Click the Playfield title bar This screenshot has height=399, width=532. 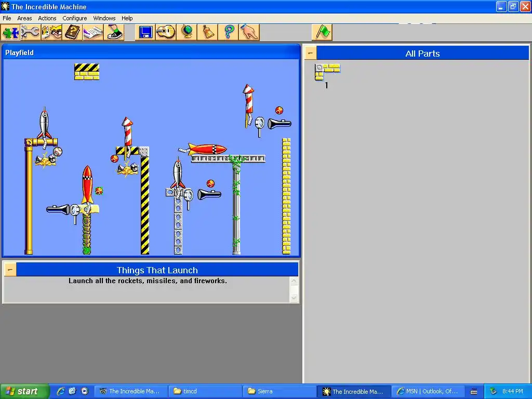[x=151, y=52]
